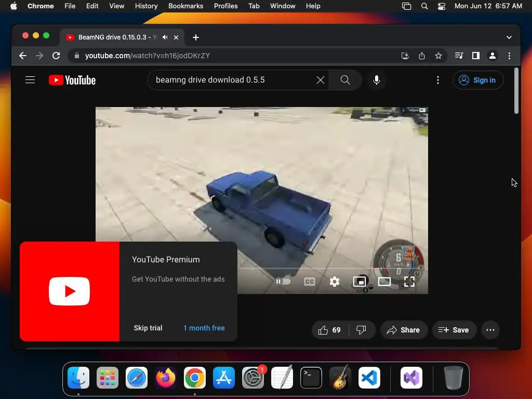Click the YouTube Premium red logo thumbnail
532x399 pixels.
(70, 291)
